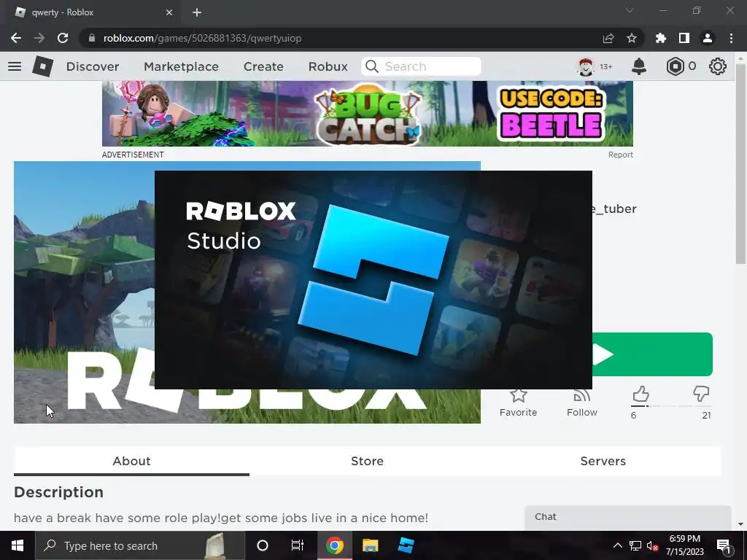Open the Discover page
Viewport: 747px width, 560px height.
pyautogui.click(x=93, y=66)
